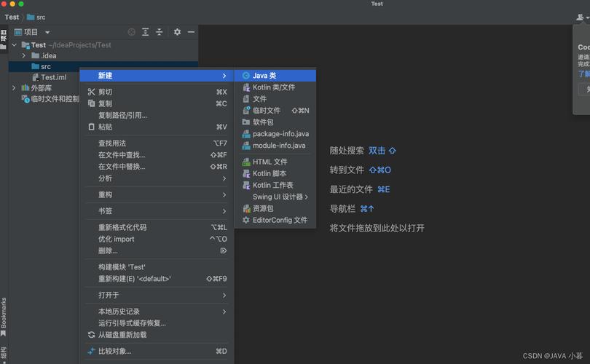Click the EditorConfig gear icon
Screen dimensions: 590x364
click(x=246, y=220)
